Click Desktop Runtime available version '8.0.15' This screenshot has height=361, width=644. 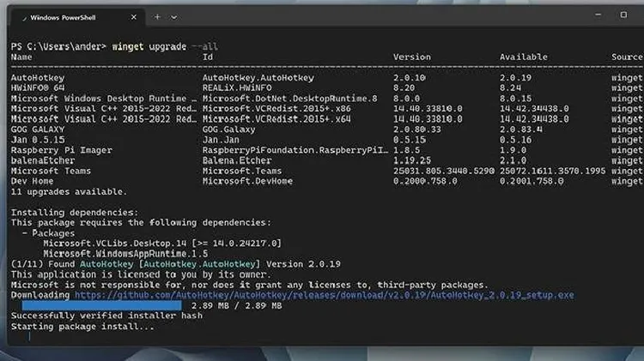516,99
